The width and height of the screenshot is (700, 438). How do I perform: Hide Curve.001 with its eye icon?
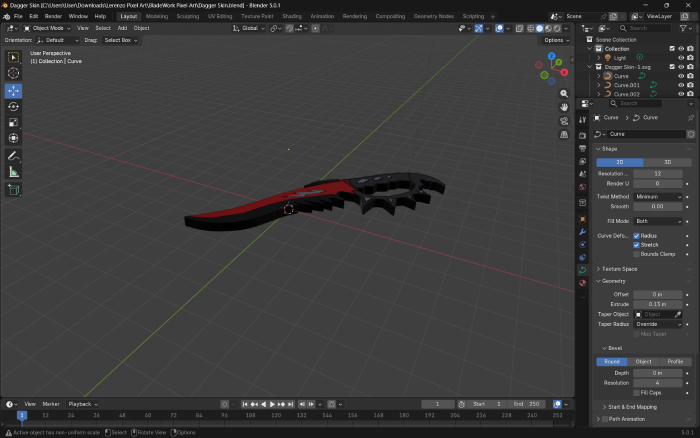pos(681,85)
